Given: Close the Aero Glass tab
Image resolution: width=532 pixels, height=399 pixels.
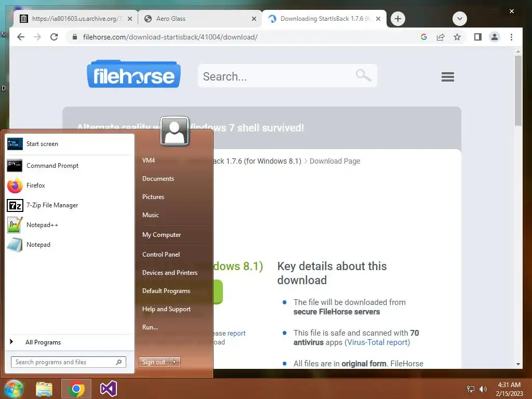Looking at the screenshot, I should pos(254,19).
